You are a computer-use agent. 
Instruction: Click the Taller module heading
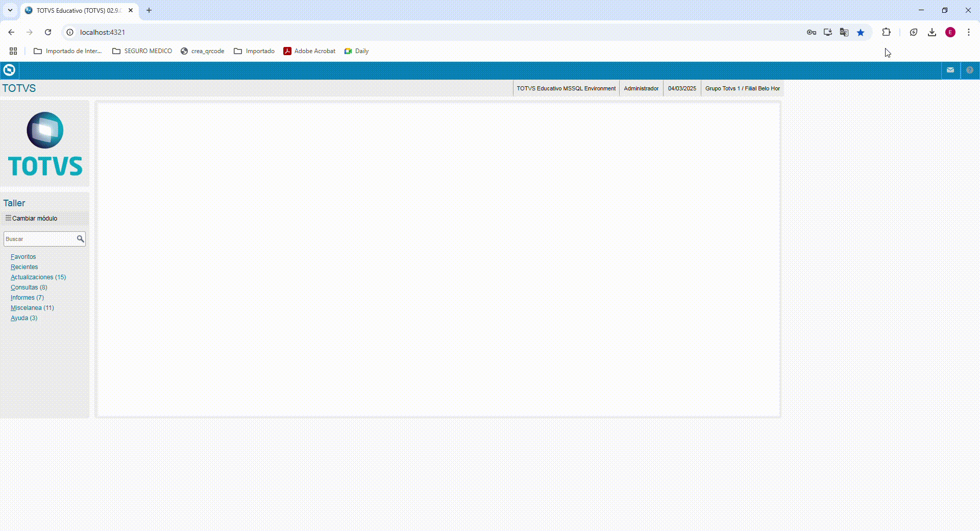pos(14,203)
